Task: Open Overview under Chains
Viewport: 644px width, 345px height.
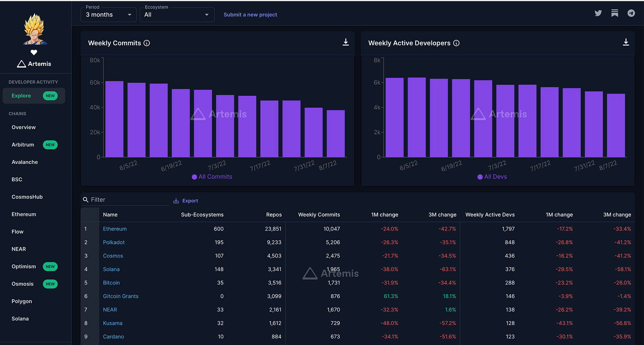Action: pyautogui.click(x=23, y=127)
